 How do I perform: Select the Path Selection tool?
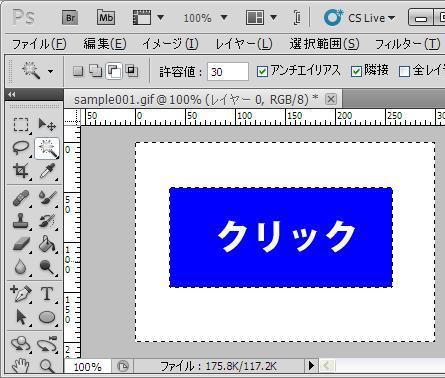(21, 317)
